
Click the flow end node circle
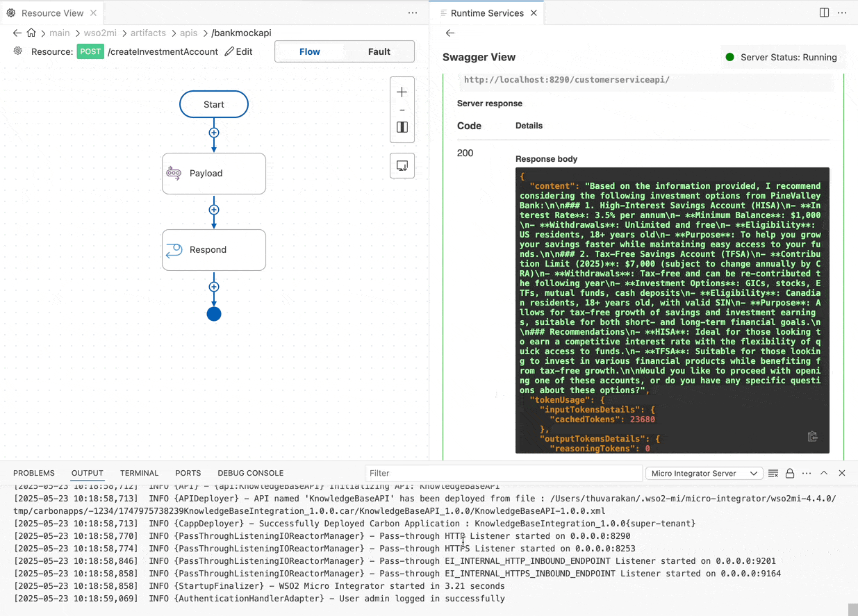214,314
